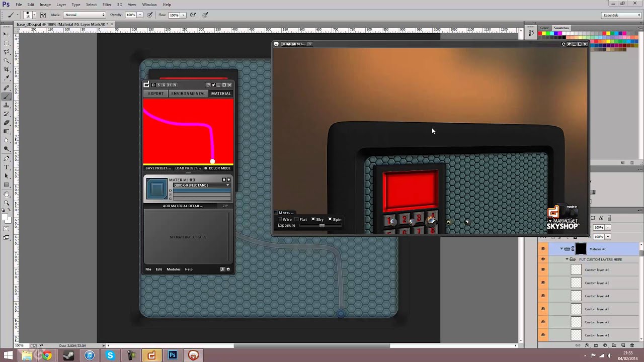Image resolution: width=644 pixels, height=362 pixels.
Task: Select the Brush tool in toolbox
Action: (x=6, y=96)
